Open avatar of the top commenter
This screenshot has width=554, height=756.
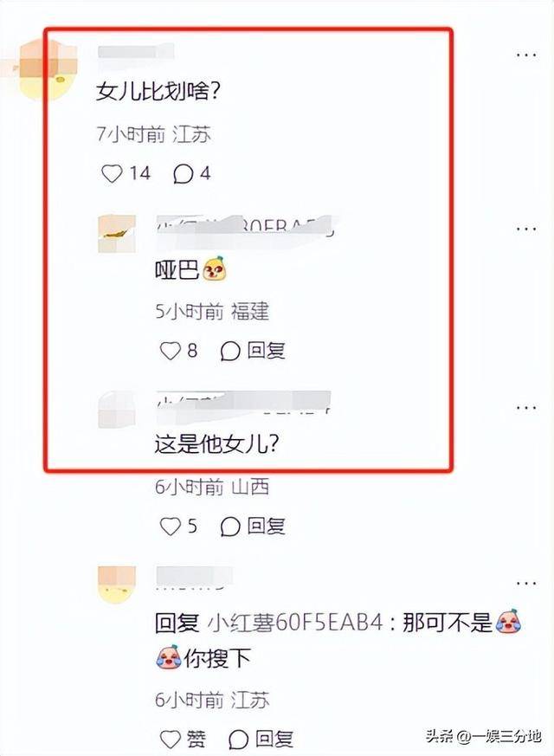point(48,70)
